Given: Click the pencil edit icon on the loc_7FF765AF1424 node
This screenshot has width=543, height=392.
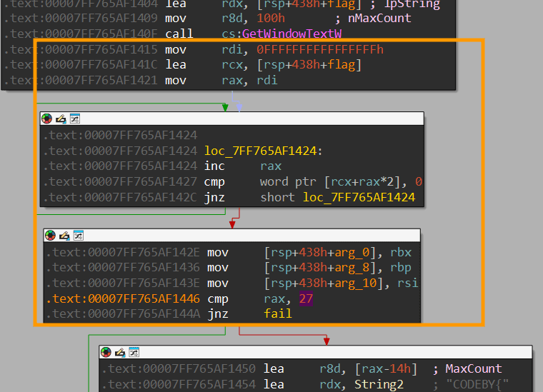Looking at the screenshot, I should click(61, 119).
